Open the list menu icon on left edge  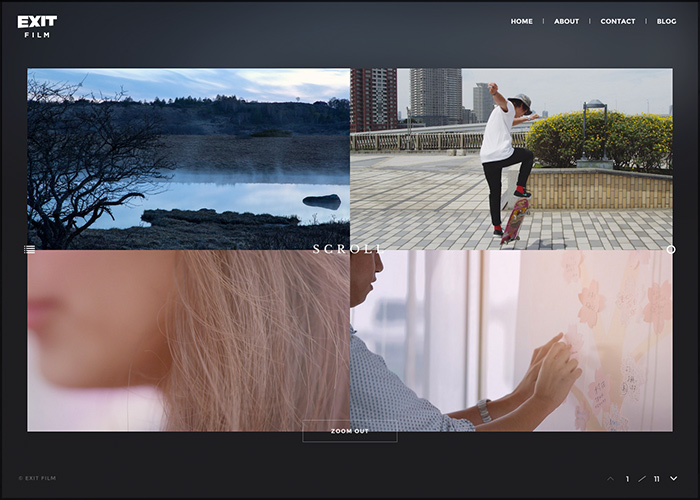(x=30, y=250)
